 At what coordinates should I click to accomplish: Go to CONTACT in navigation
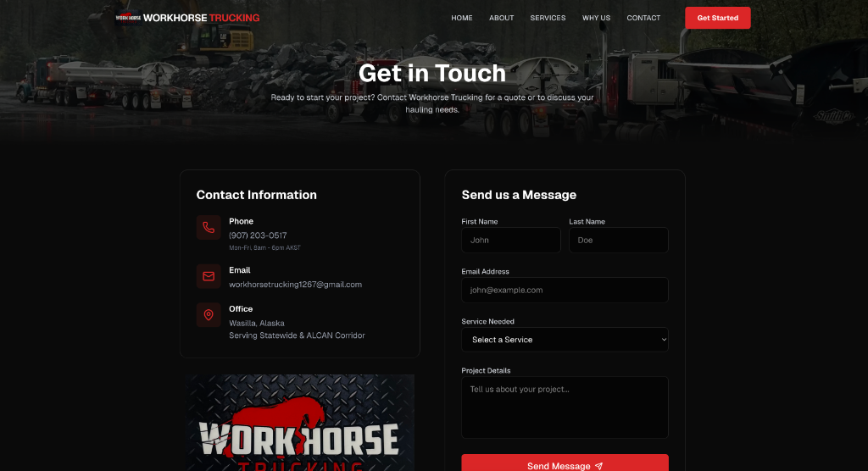(x=643, y=18)
